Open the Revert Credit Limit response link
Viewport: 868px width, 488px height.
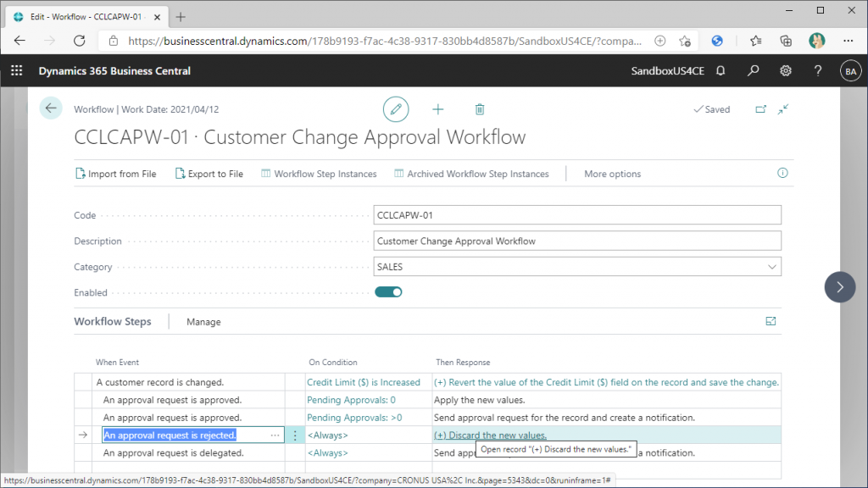point(606,382)
